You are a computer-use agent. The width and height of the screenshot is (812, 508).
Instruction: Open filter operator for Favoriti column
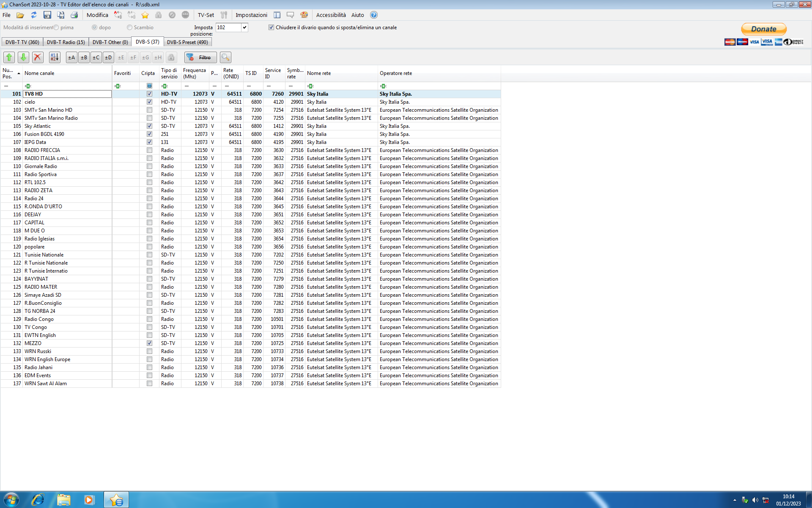pos(118,86)
